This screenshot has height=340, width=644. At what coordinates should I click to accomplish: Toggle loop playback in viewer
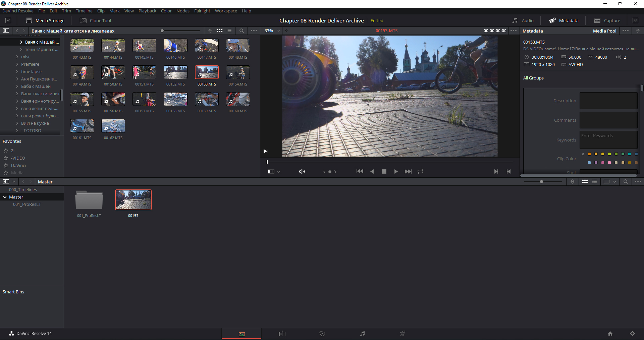click(x=420, y=171)
